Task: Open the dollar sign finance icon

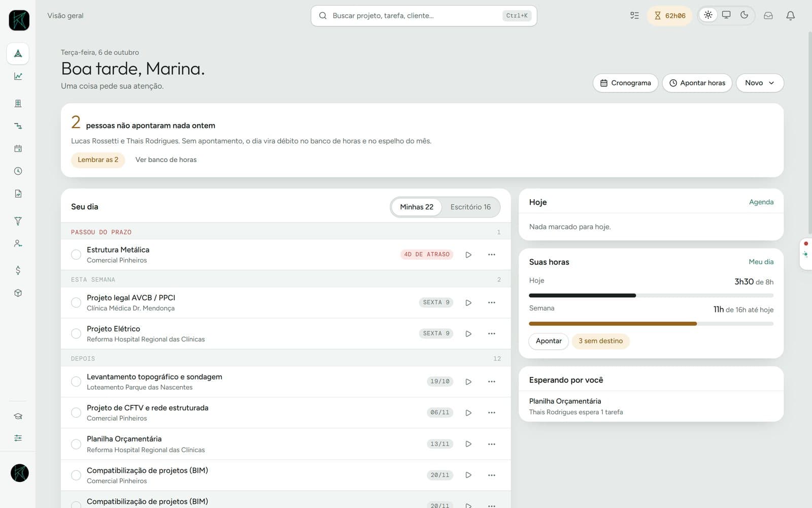Action: click(x=18, y=270)
